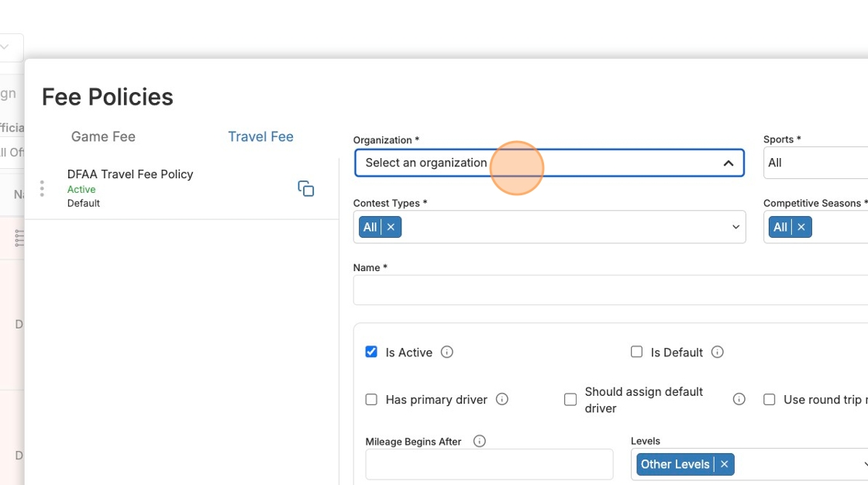
Task: Uncheck the Is Active checkbox
Action: 371,352
